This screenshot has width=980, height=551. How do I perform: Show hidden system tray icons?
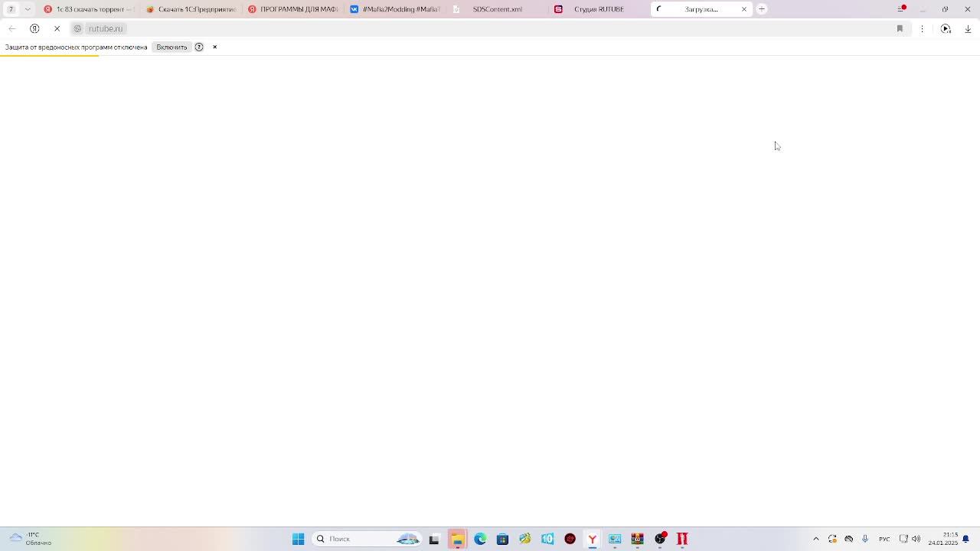pos(816,539)
